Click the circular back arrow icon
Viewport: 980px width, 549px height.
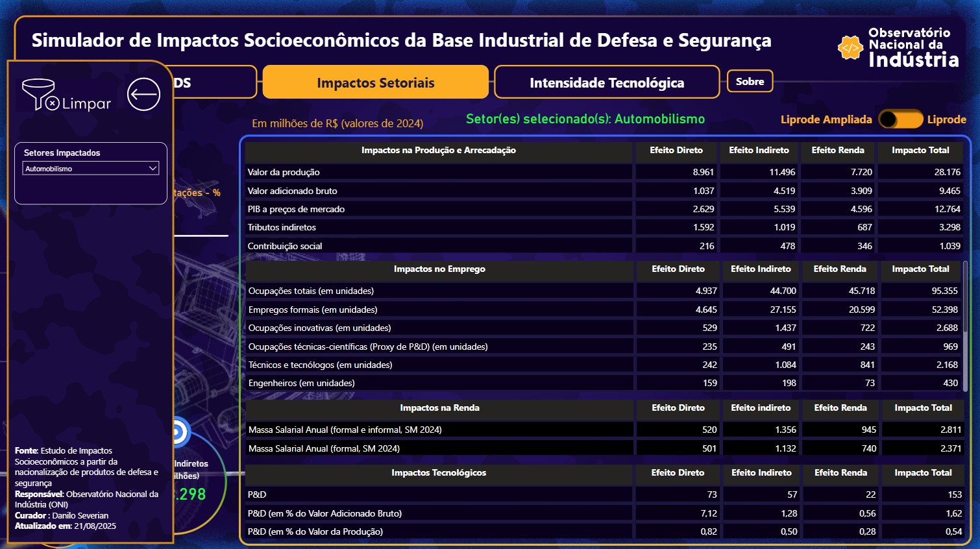143,95
